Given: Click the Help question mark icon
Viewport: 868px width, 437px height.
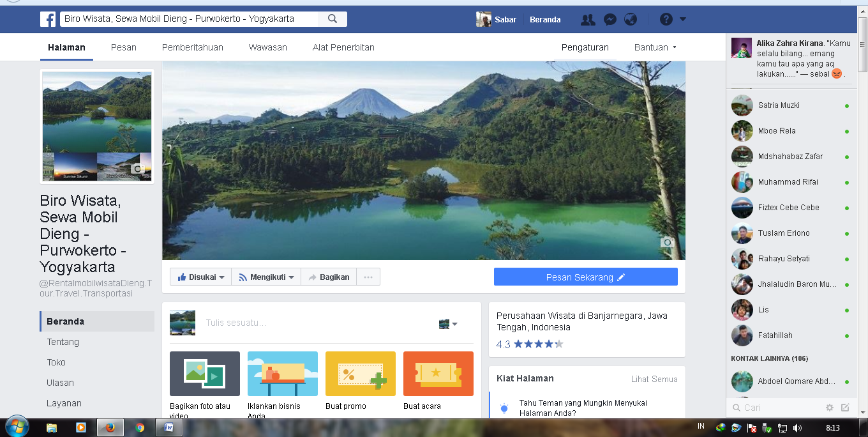Looking at the screenshot, I should tap(668, 19).
